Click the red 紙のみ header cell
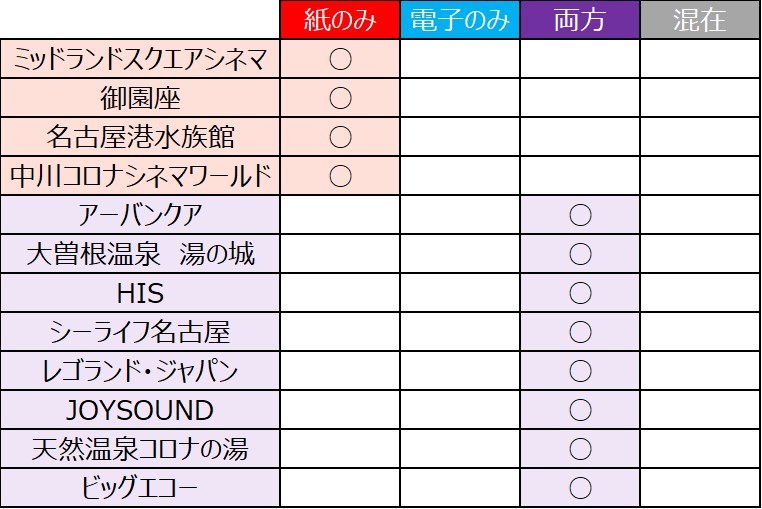The width and height of the screenshot is (762, 509). coord(340,20)
